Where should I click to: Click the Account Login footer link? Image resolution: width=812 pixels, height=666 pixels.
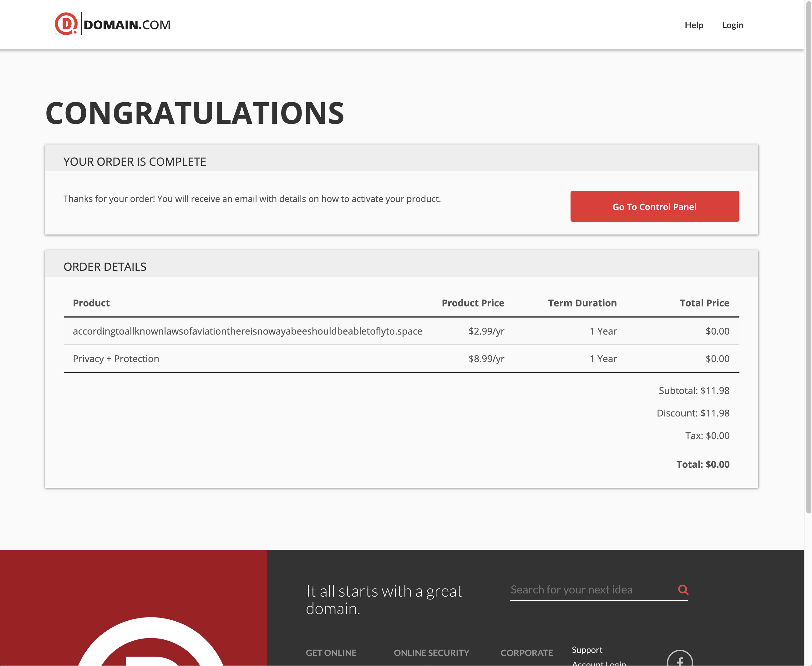click(x=599, y=663)
